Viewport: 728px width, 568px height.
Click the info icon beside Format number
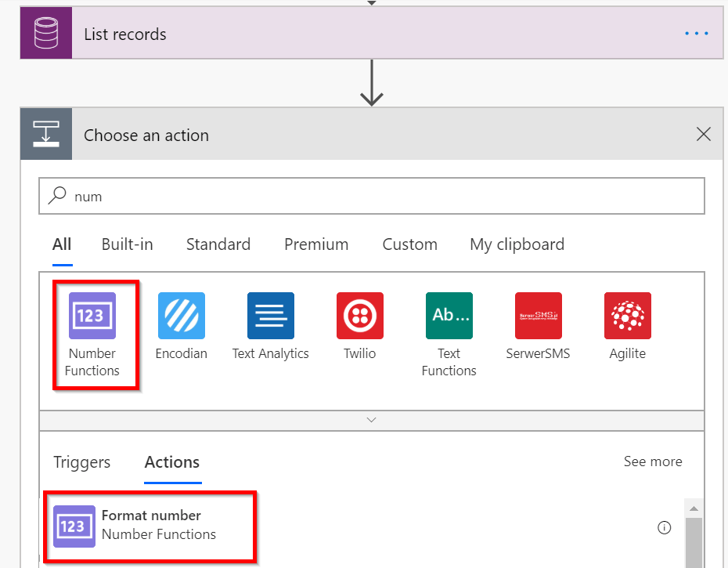(665, 527)
